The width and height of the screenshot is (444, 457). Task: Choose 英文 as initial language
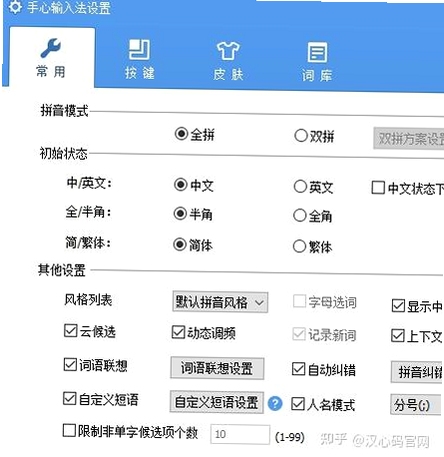click(x=300, y=187)
